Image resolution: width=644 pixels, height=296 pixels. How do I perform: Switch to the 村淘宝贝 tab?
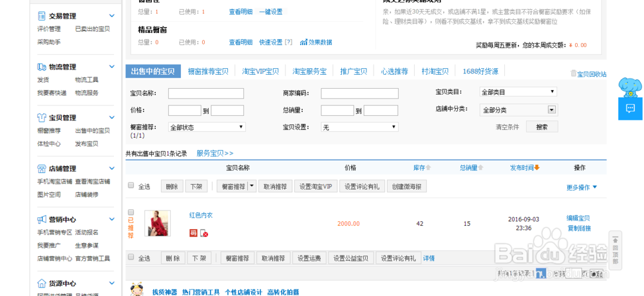pyautogui.click(x=435, y=71)
